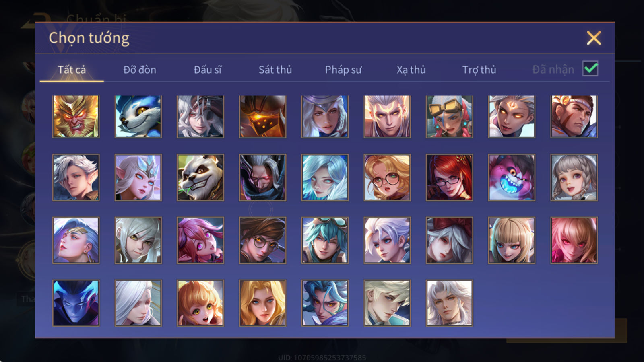Screen dimensions: 644x362
Task: Pick the white-haired hero in red hat
Action: point(449,240)
